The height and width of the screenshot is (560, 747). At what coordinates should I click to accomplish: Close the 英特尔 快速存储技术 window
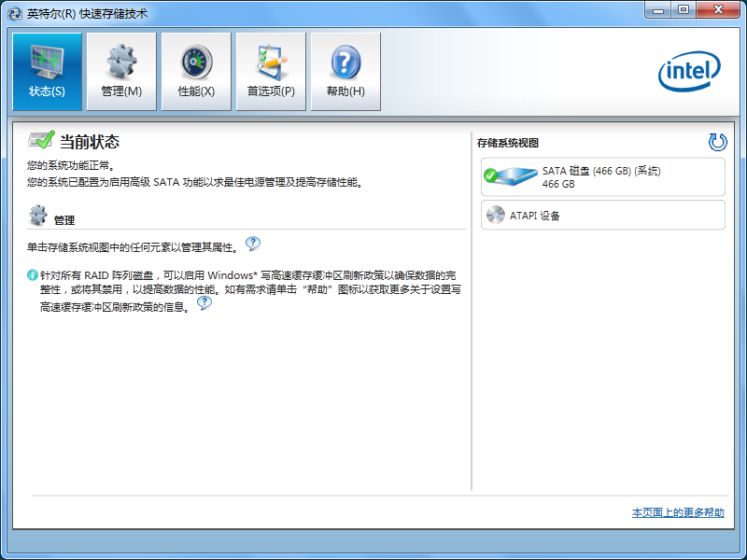click(718, 10)
